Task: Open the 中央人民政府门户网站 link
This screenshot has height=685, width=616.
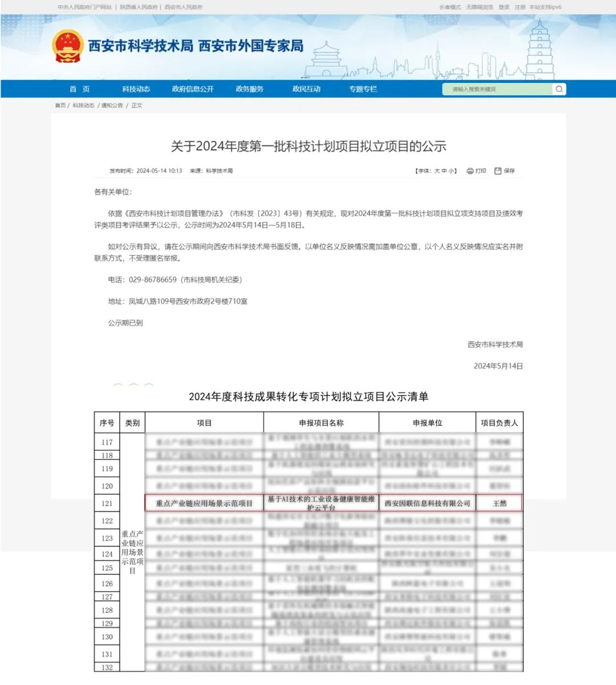Action: pos(84,7)
